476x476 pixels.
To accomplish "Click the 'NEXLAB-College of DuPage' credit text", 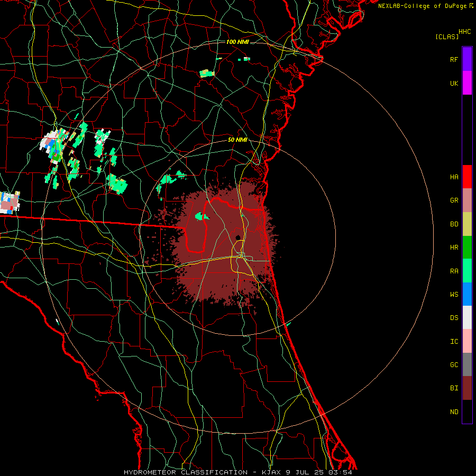I will point(422,6).
